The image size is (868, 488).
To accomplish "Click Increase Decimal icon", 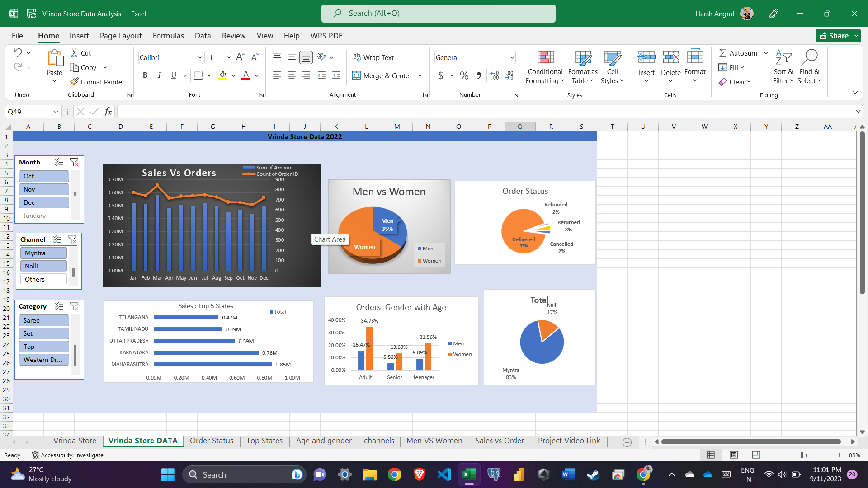I will [495, 75].
